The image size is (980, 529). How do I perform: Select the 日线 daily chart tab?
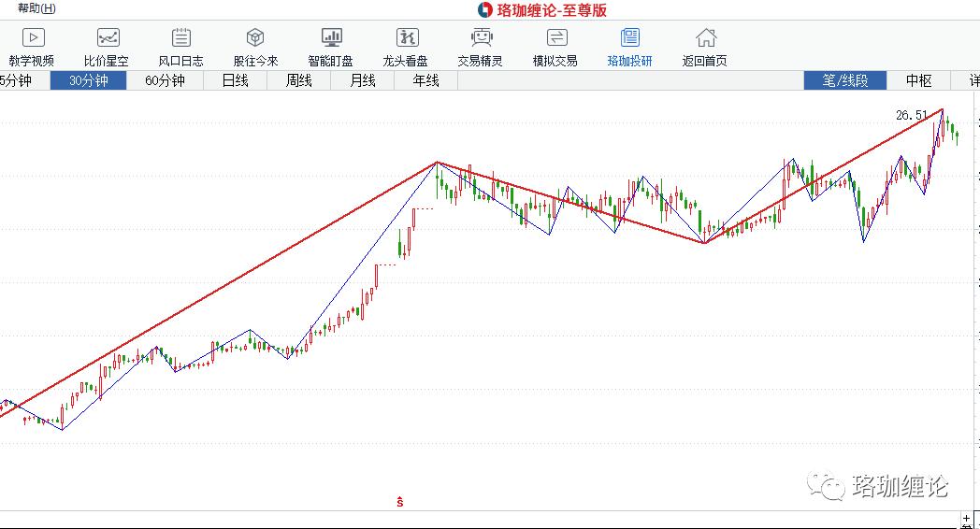(235, 80)
